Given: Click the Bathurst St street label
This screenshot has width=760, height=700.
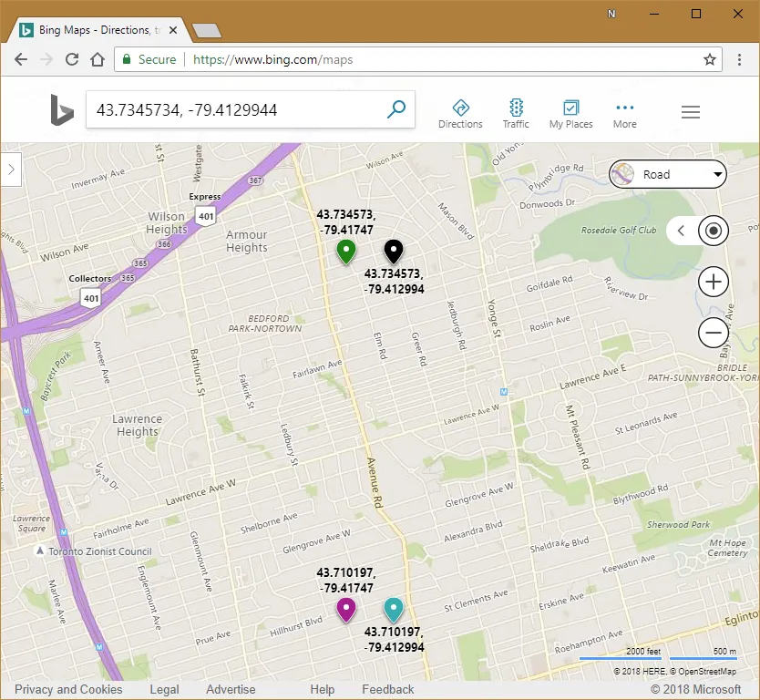Looking at the screenshot, I should 198,372.
